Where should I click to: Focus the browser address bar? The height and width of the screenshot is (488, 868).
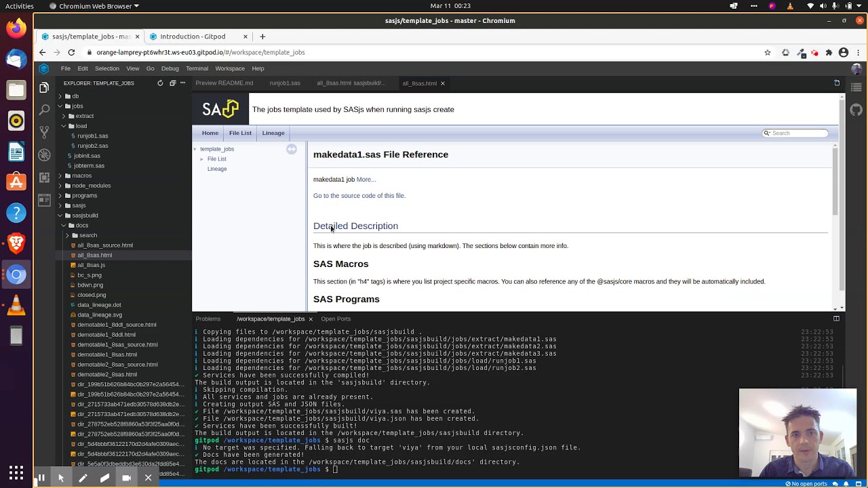coord(420,52)
